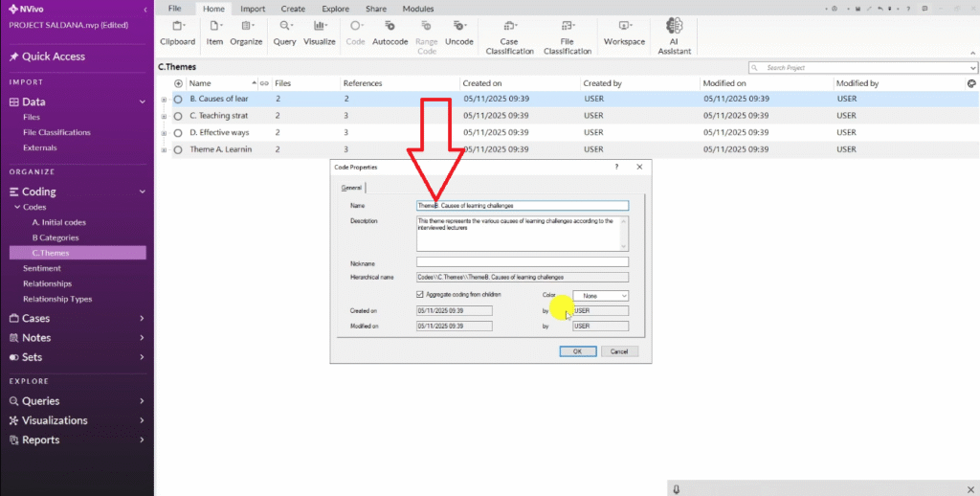
Task: Open the Import ribbon tab
Action: [x=253, y=8]
